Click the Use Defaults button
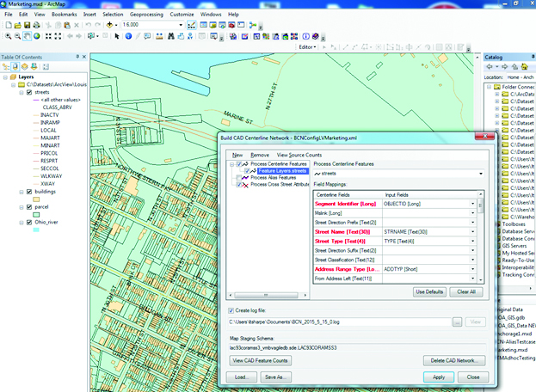Screen dimensions: 536x392 tap(429, 292)
